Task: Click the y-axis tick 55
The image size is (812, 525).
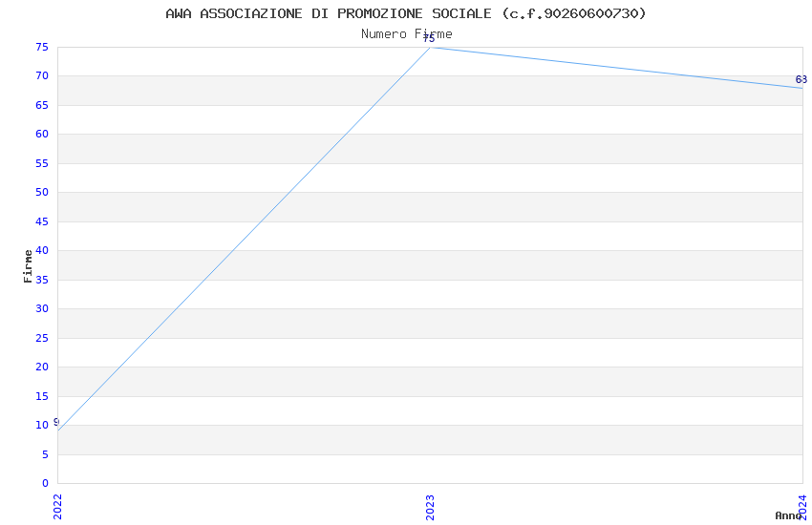Action: 42,163
